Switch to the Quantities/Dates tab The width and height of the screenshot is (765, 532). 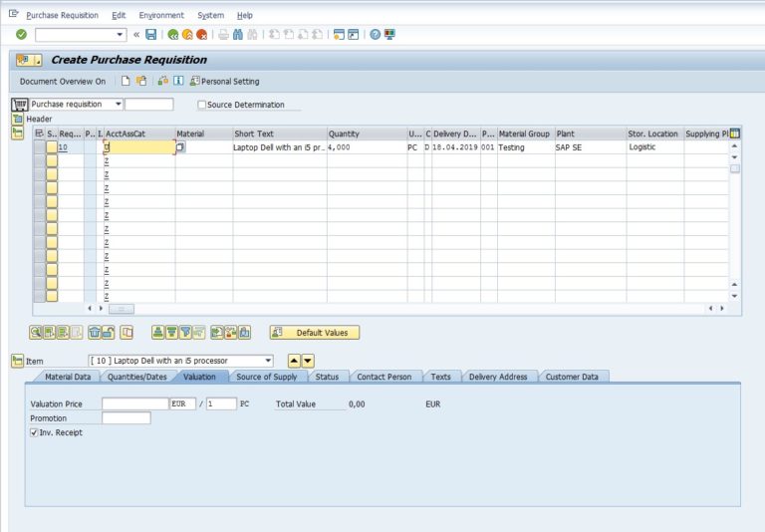(x=137, y=377)
